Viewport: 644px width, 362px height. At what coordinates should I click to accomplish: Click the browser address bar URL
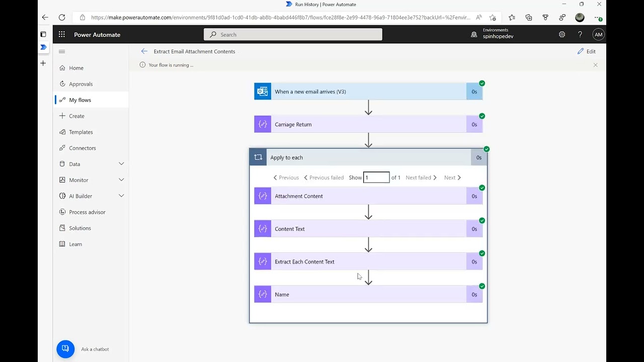point(281,17)
